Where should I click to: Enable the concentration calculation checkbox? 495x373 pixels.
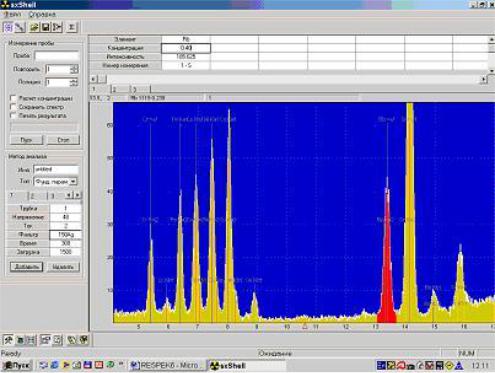click(13, 98)
